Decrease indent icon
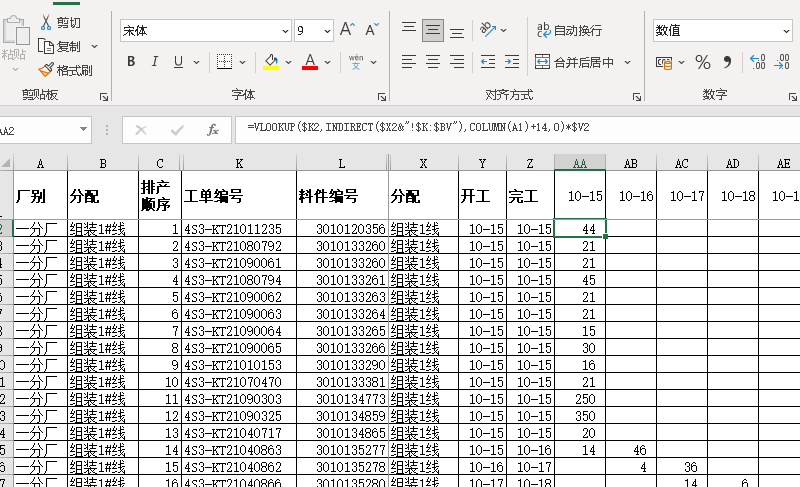800x487 pixels. (x=488, y=62)
